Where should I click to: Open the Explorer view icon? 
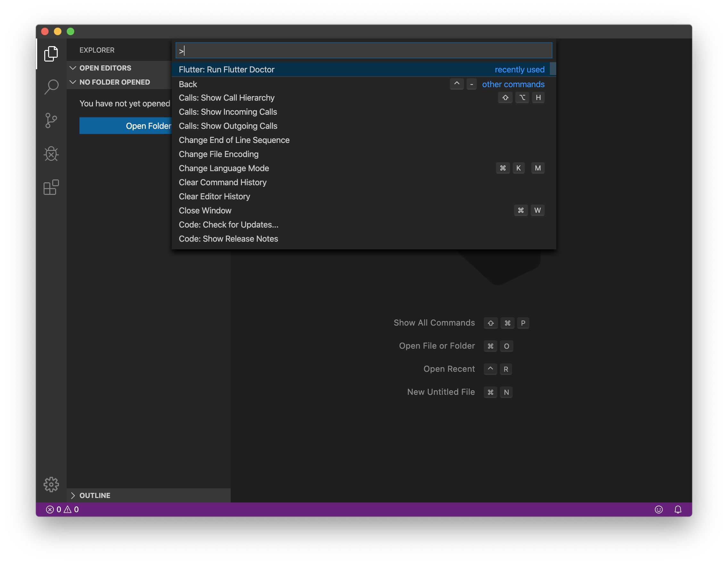pos(51,54)
